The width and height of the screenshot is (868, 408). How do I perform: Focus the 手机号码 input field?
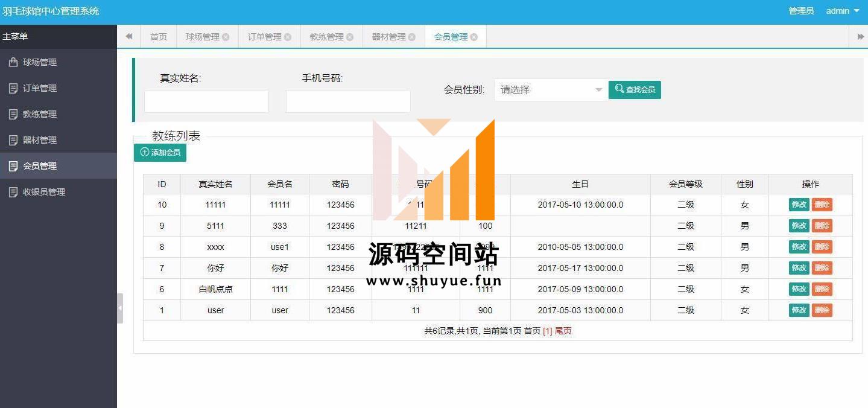pos(348,101)
